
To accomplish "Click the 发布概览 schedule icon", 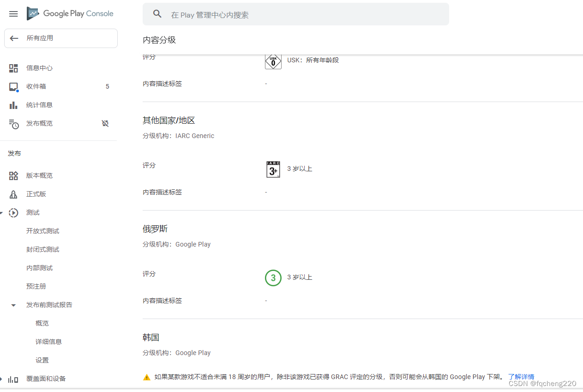I will click(14, 124).
